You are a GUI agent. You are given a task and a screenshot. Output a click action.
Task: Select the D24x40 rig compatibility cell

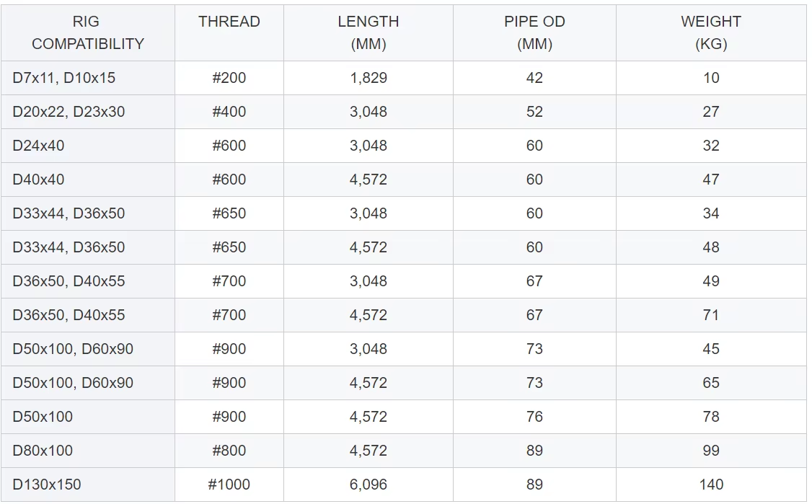click(x=39, y=146)
